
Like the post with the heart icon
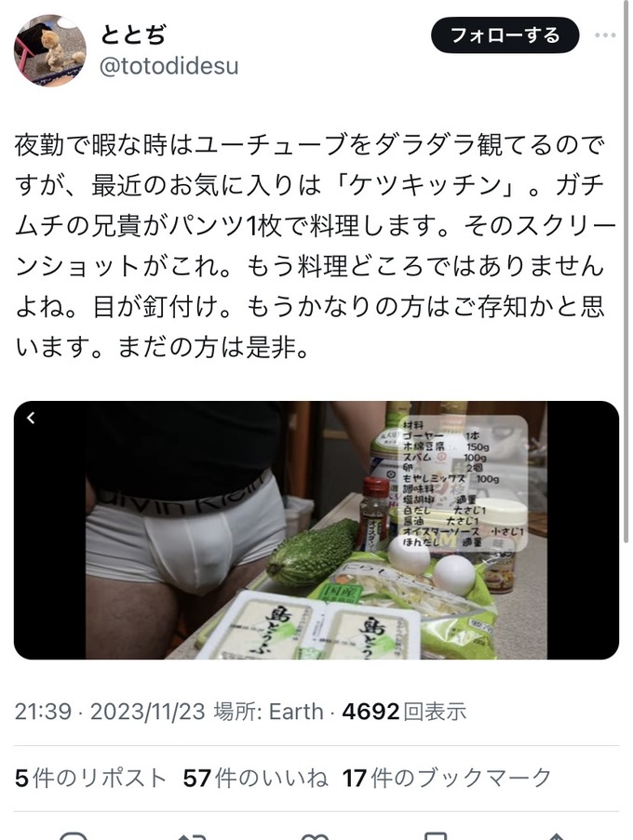click(315, 835)
